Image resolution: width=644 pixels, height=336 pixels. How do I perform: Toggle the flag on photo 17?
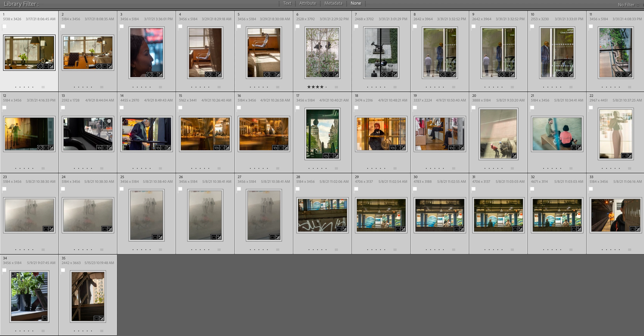298,108
